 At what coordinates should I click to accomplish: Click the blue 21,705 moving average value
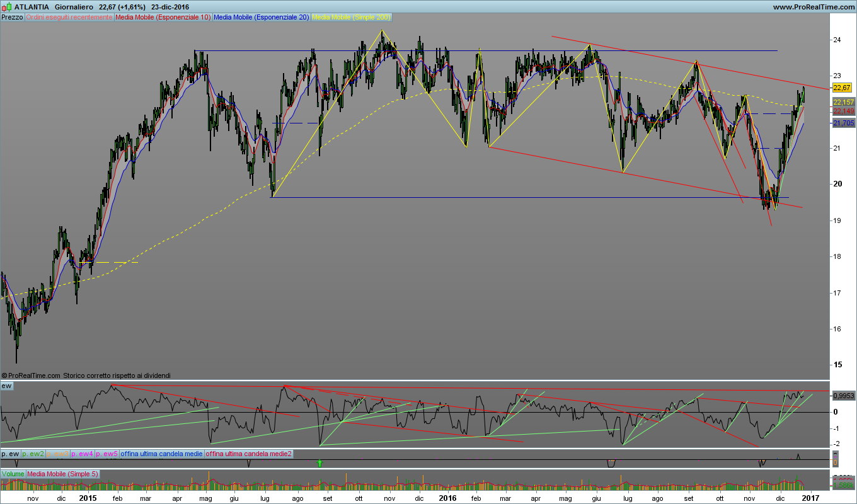coord(843,123)
